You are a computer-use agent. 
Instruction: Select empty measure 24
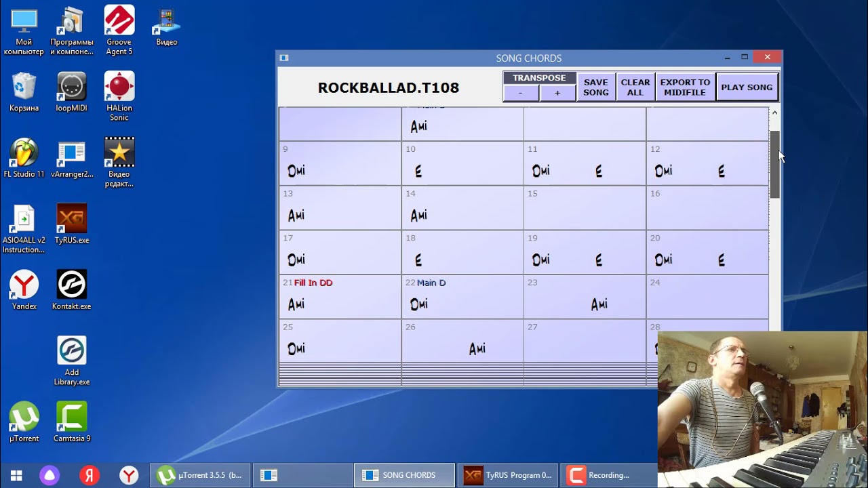707,297
